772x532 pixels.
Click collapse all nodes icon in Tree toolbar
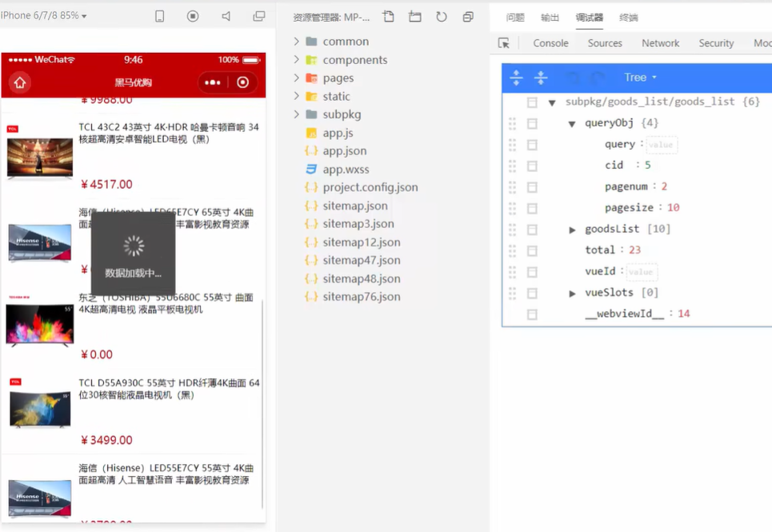pos(541,78)
